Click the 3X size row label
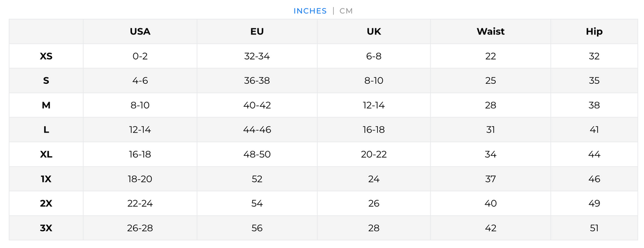 [46, 228]
